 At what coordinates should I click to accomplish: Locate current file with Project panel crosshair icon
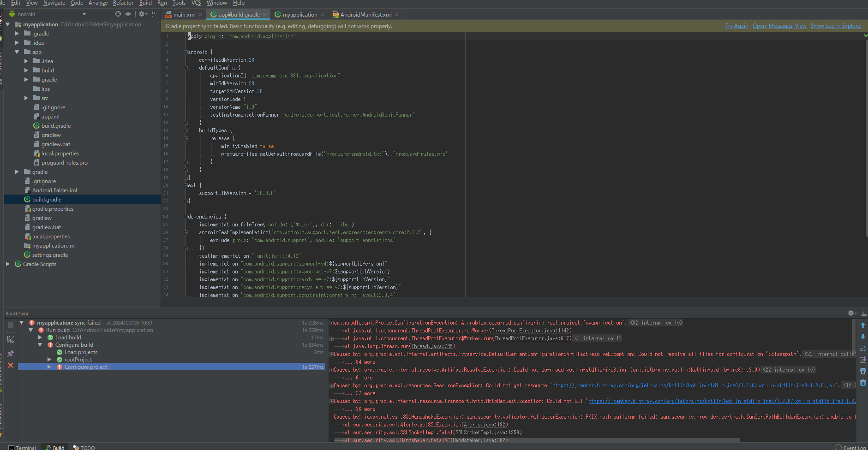[x=118, y=14]
